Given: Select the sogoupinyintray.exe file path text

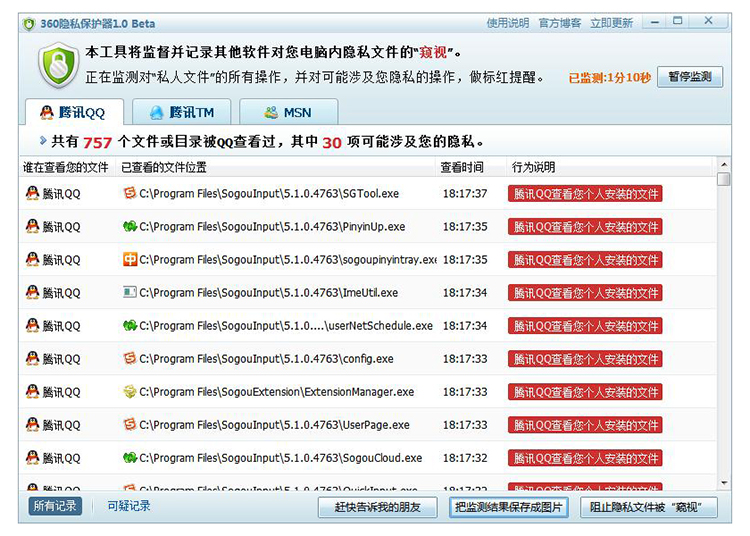Looking at the screenshot, I should (287, 260).
